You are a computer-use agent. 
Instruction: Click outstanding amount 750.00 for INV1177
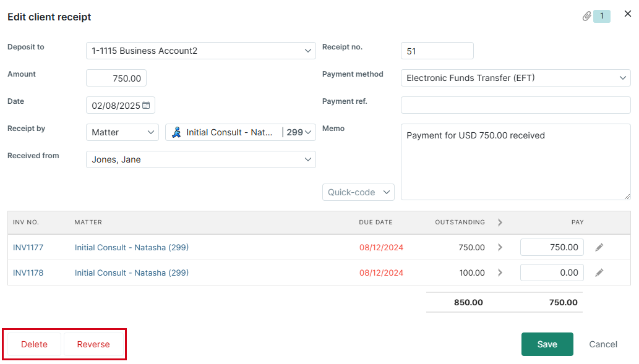click(471, 248)
